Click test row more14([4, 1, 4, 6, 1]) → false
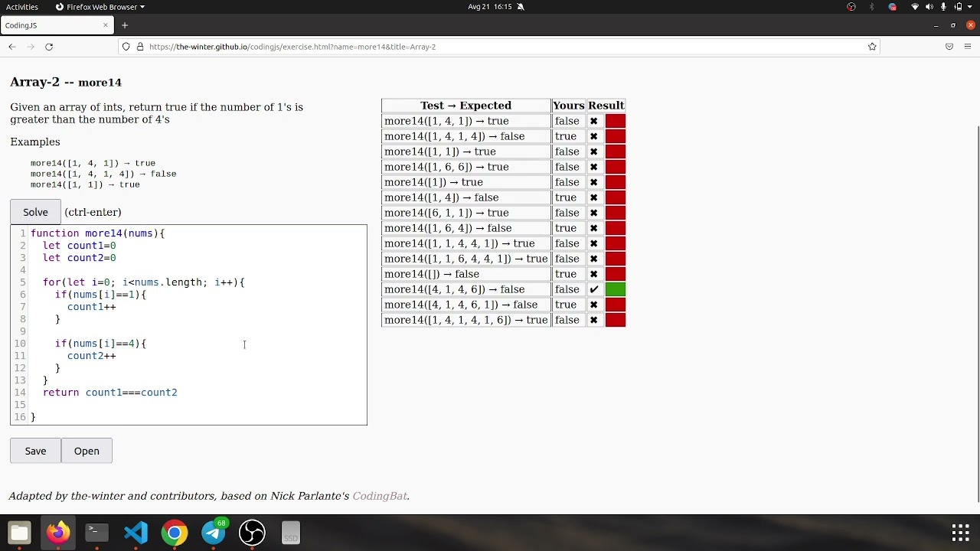980x551 pixels. (x=465, y=305)
